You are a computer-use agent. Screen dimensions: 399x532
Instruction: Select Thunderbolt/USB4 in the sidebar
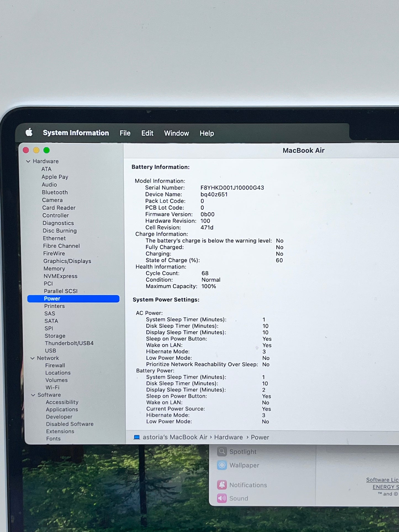(69, 343)
